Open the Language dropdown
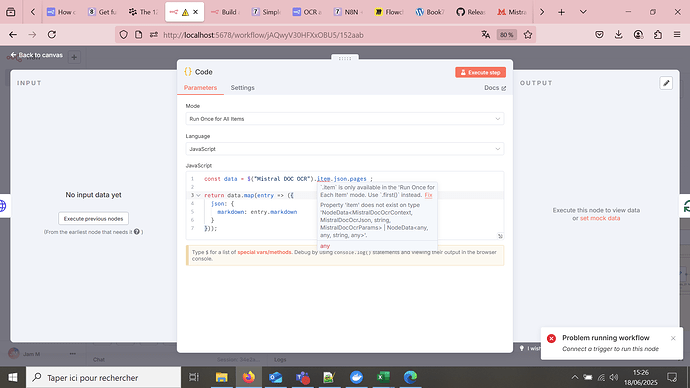 click(345, 149)
